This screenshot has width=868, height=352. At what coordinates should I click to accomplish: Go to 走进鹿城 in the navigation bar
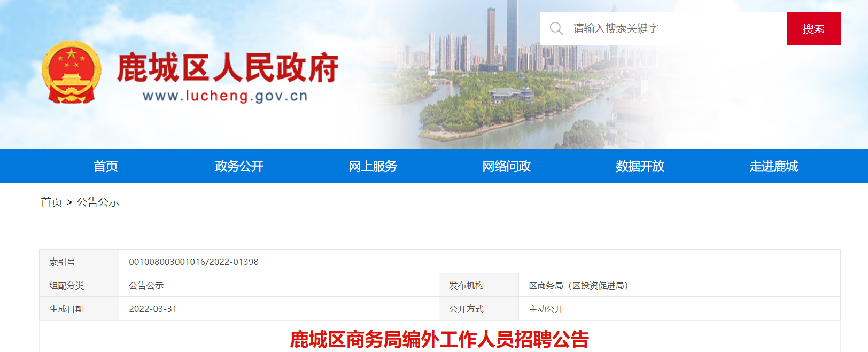click(x=774, y=166)
